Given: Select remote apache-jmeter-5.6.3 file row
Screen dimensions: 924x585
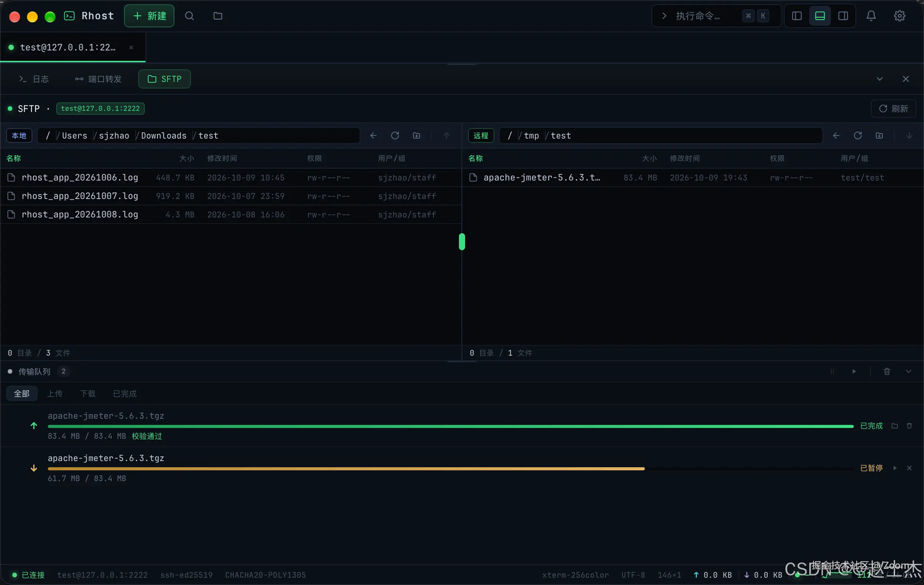Looking at the screenshot, I should [693, 177].
